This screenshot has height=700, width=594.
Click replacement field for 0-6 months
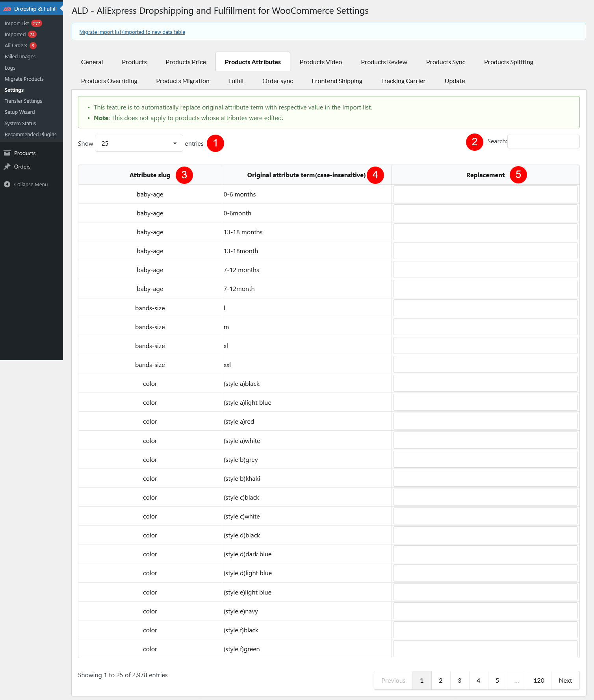485,194
